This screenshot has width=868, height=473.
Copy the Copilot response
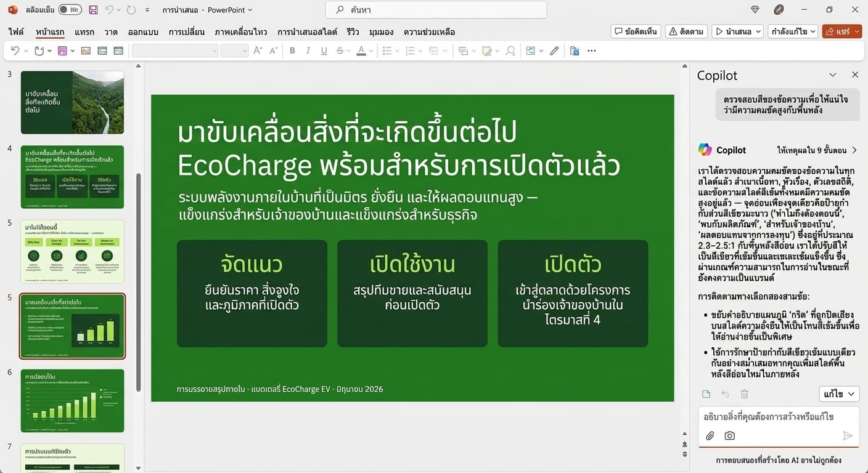click(x=706, y=394)
